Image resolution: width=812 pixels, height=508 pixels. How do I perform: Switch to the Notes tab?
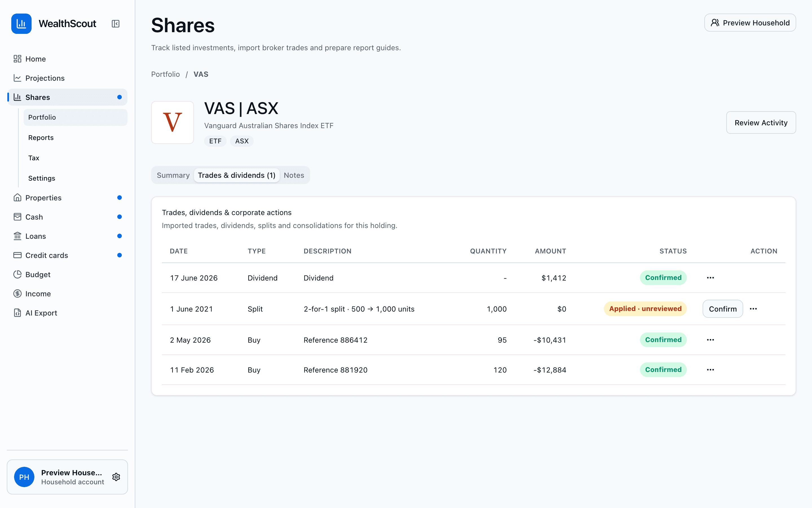(294, 175)
